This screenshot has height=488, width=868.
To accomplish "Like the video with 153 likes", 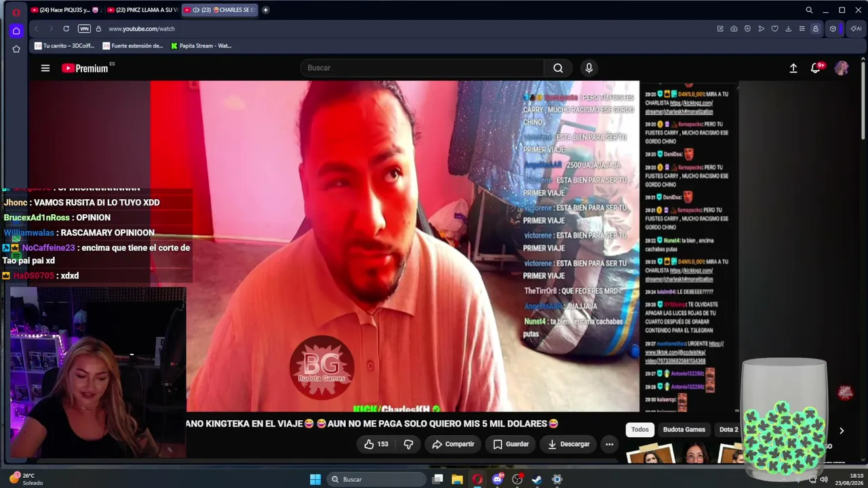I will (376, 444).
